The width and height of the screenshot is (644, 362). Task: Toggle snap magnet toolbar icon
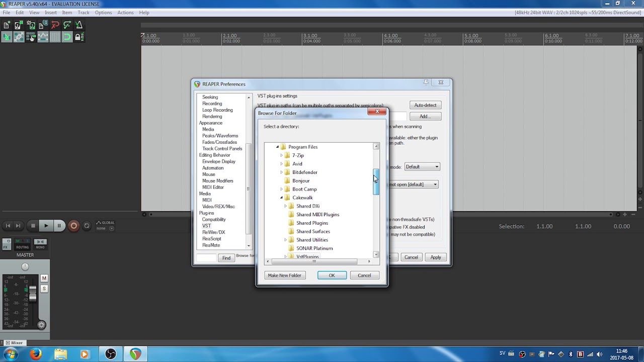67,37
